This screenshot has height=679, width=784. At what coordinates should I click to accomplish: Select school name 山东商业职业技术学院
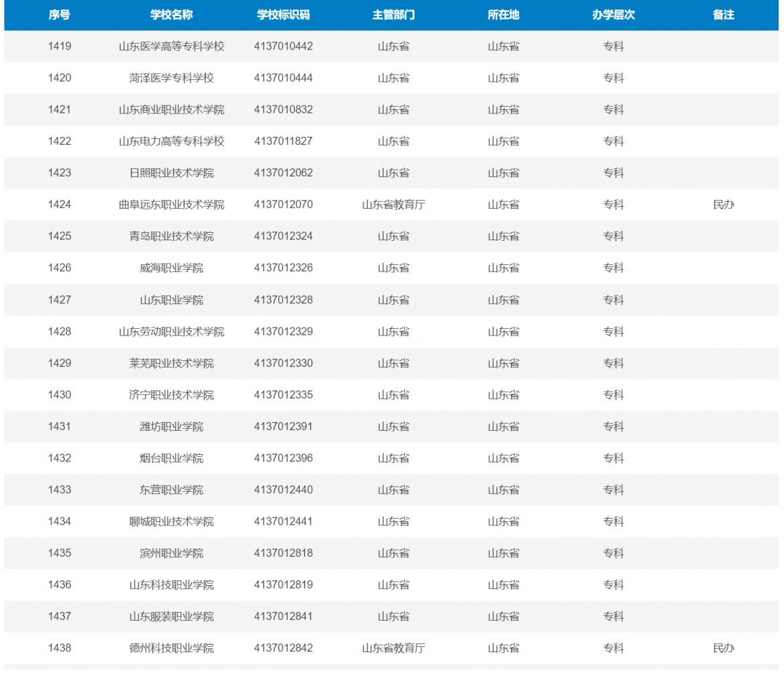click(x=172, y=109)
